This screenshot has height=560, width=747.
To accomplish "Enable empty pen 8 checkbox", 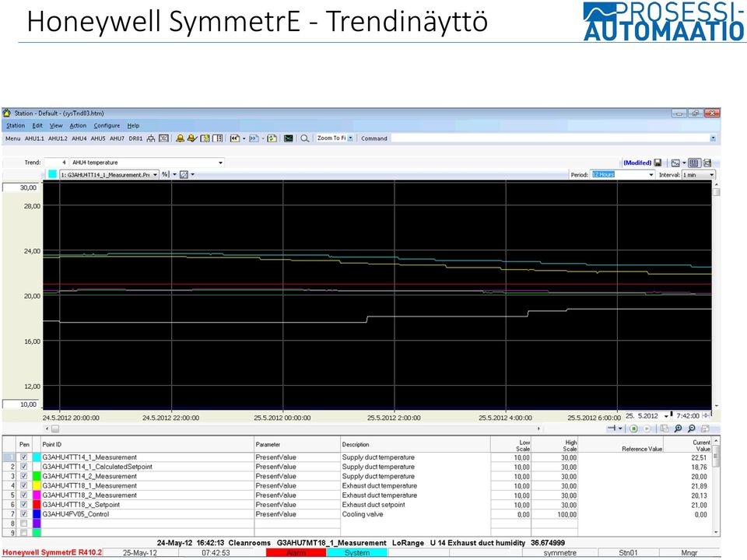I will 24,523.
